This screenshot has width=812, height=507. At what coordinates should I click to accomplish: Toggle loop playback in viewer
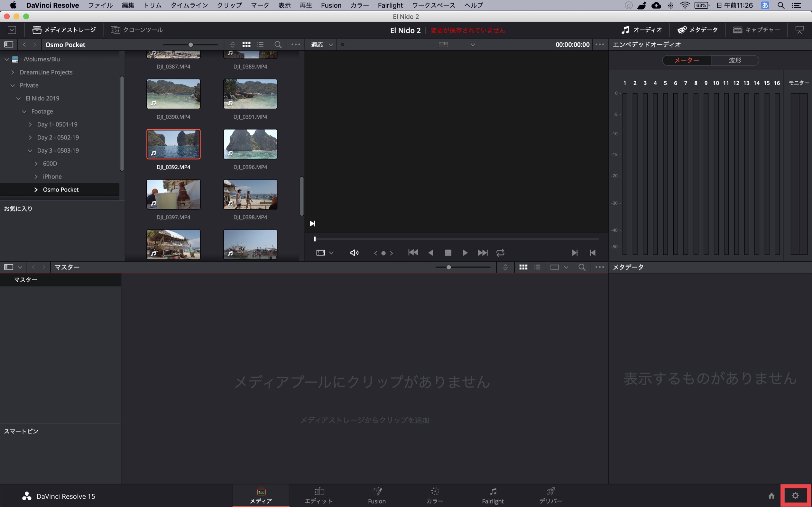pos(500,252)
